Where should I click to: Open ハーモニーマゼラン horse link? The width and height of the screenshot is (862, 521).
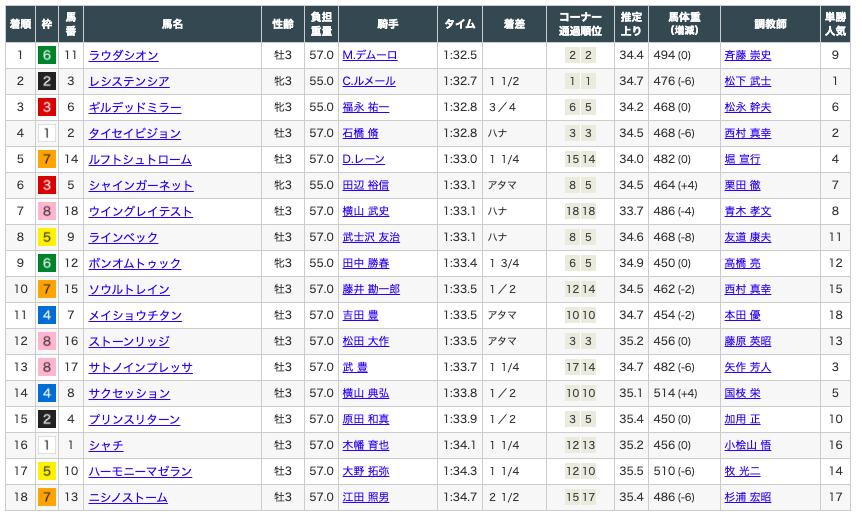[x=140, y=472]
